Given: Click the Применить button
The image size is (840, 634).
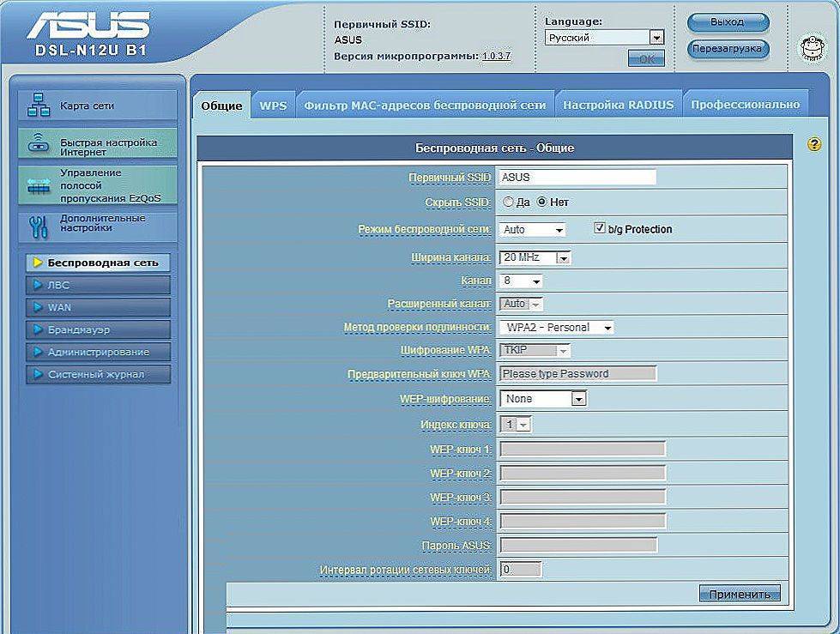Looking at the screenshot, I should pos(740,594).
